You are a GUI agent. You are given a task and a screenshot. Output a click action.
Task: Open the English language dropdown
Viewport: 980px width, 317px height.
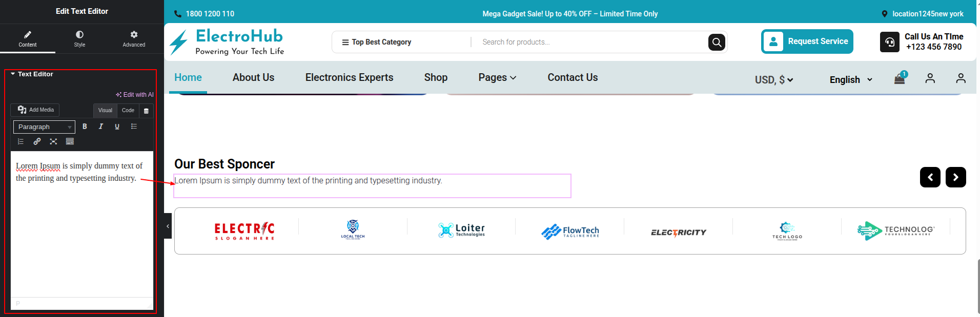(x=851, y=80)
